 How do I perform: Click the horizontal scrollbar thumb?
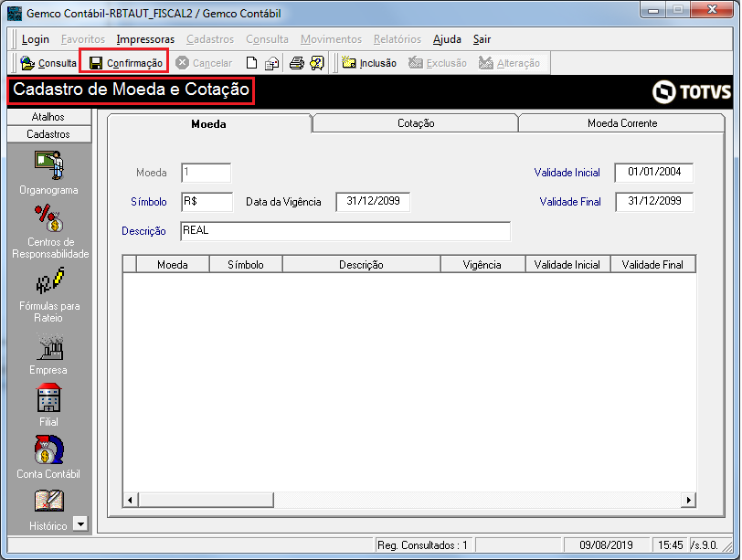click(206, 500)
